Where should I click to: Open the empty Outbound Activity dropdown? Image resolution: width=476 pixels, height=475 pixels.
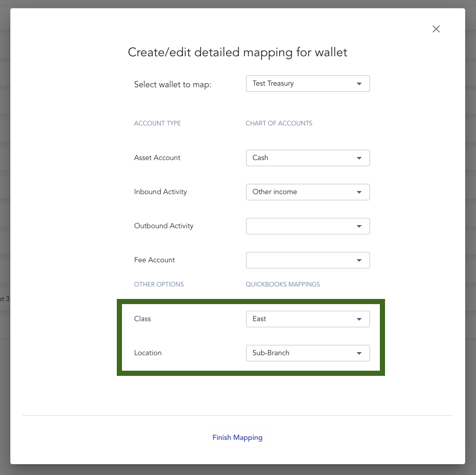(308, 226)
